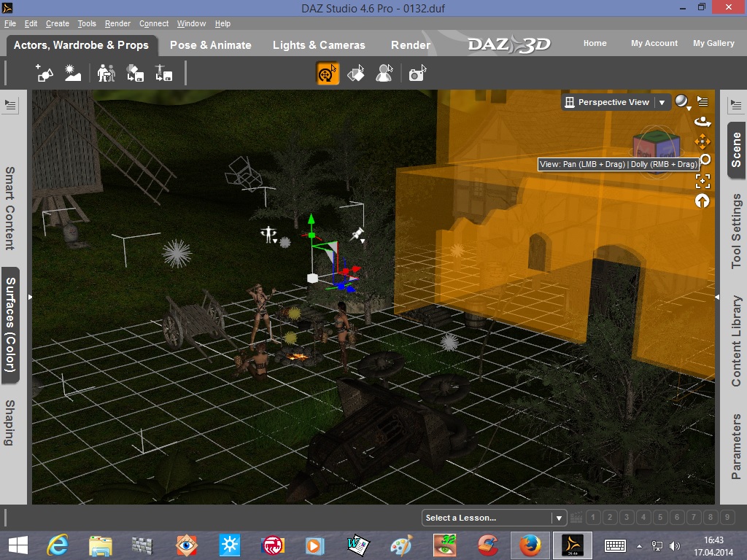Open Firefox from taskbar
The image size is (747, 560).
click(530, 545)
